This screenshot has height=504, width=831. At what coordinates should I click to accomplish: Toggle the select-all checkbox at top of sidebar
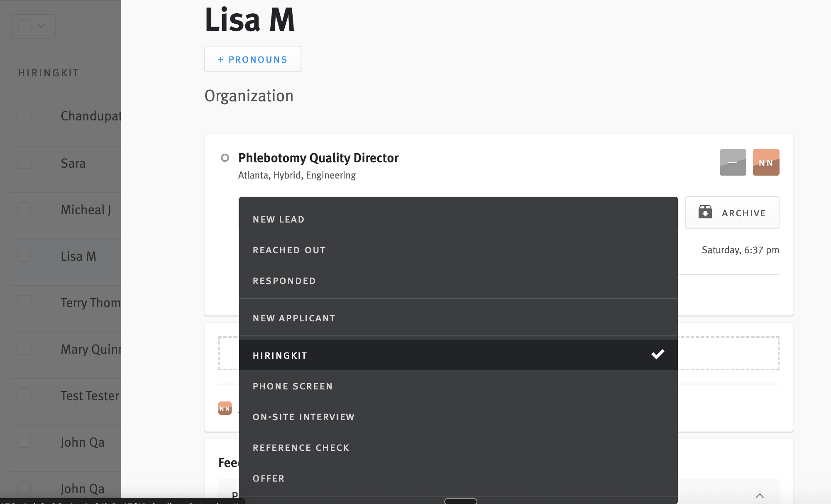(24, 26)
